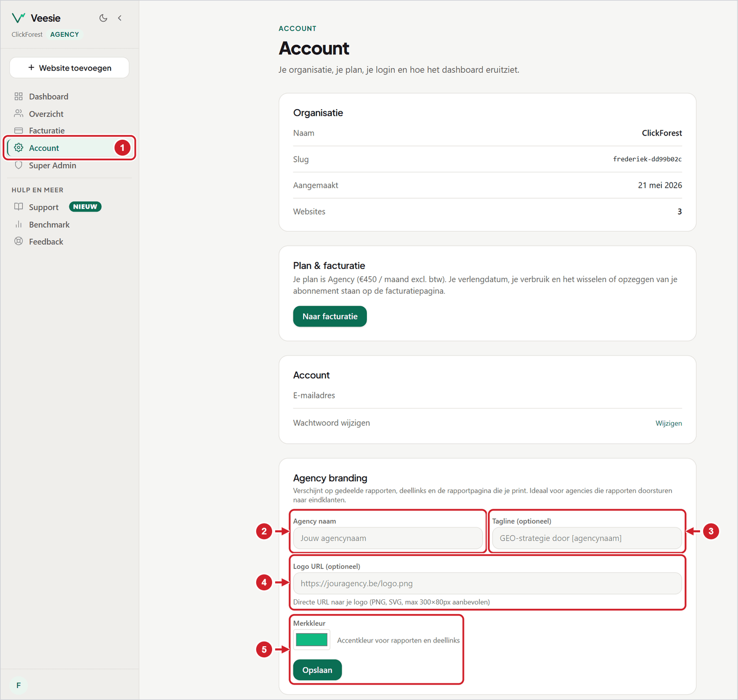Click the AGENCY plan badge
Screen dimensions: 738x700
tap(65, 34)
